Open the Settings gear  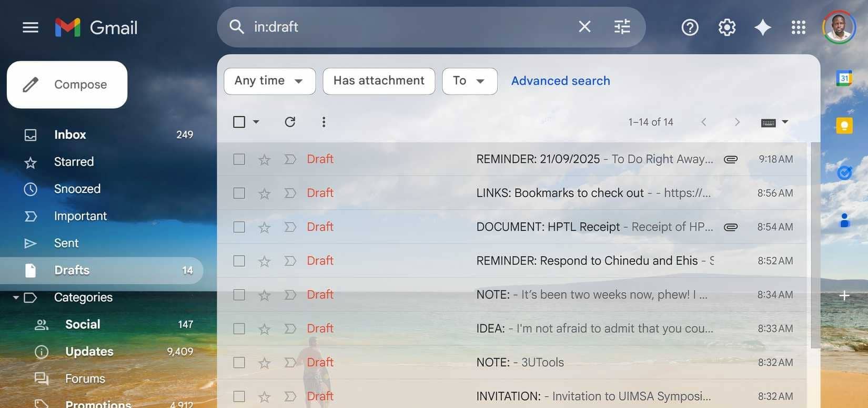tap(726, 27)
